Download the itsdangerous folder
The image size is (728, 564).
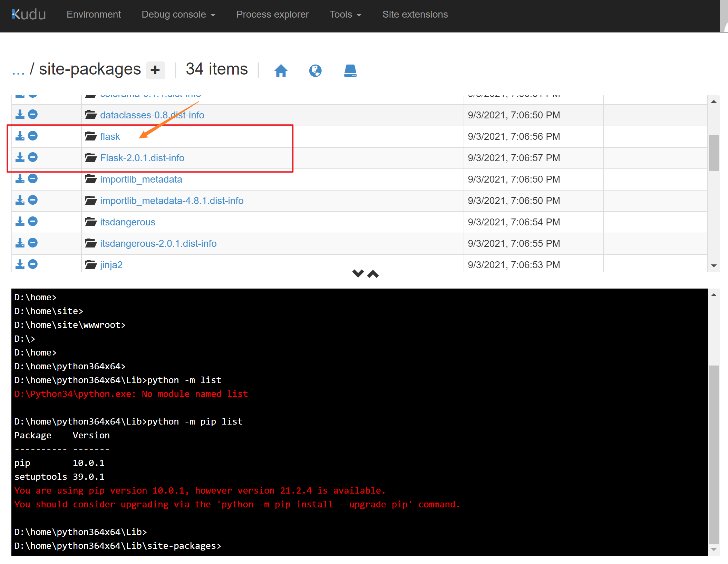[20, 222]
